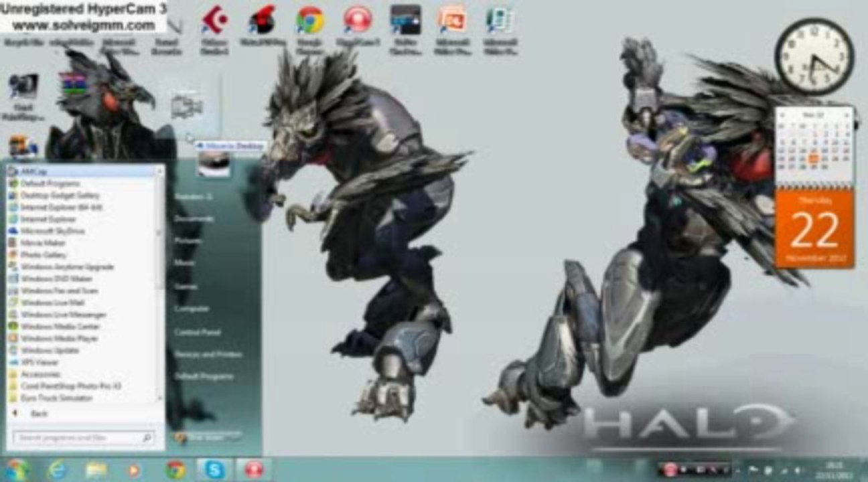Open the Cubase red diamond desktop shortcut

pyautogui.click(x=214, y=29)
